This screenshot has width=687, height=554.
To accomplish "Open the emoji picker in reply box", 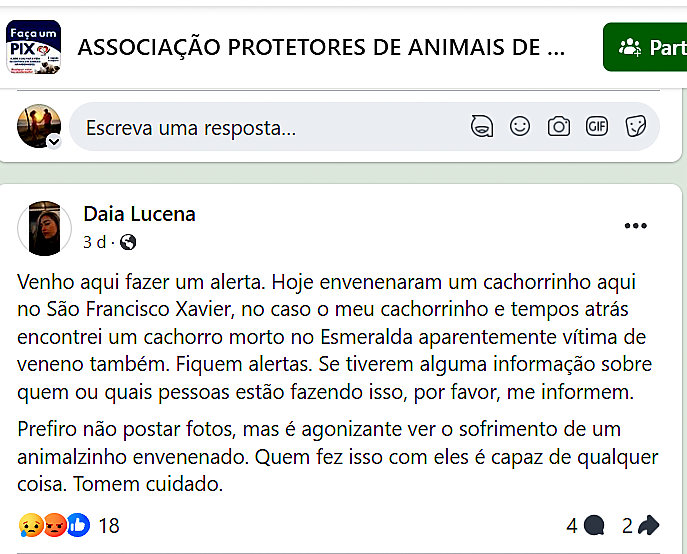I will [520, 127].
